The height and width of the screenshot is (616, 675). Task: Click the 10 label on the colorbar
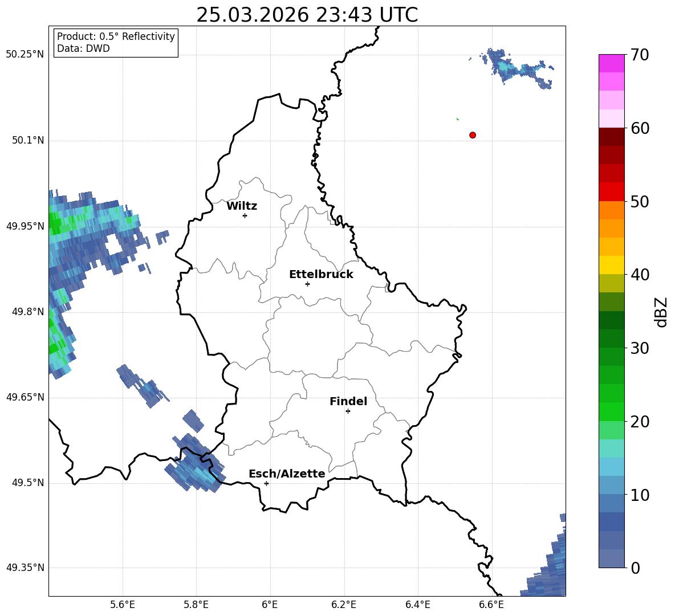pyautogui.click(x=639, y=495)
